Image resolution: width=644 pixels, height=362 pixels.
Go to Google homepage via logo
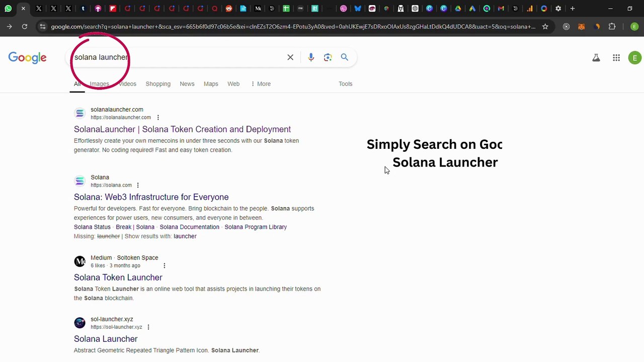(x=27, y=58)
